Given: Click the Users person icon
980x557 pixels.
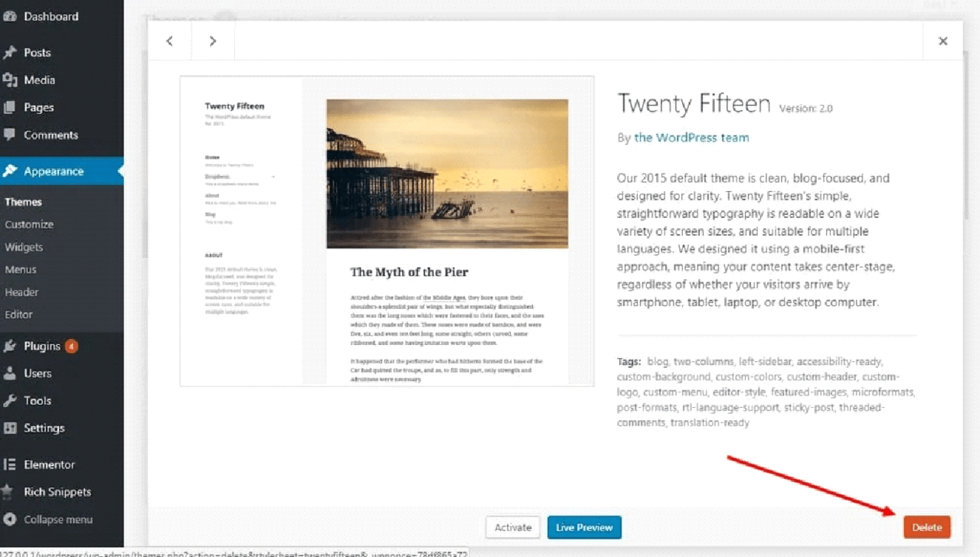Looking at the screenshot, I should 9,373.
